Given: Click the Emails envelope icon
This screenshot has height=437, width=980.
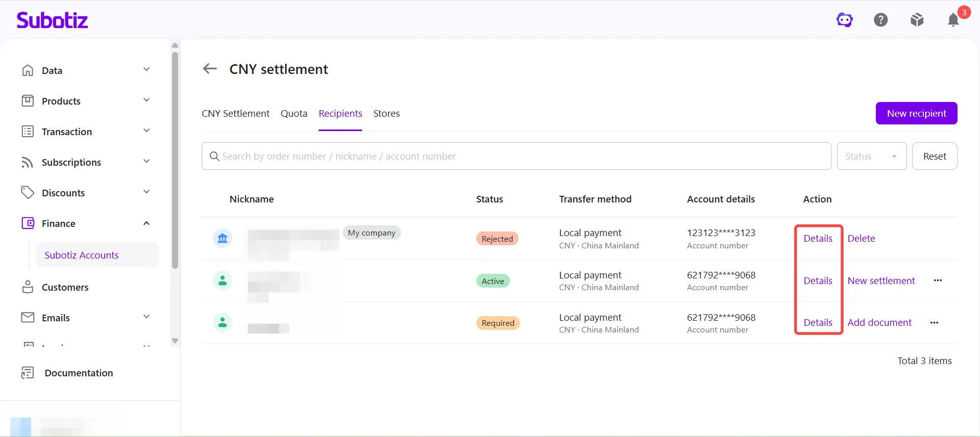Looking at the screenshot, I should tap(28, 318).
